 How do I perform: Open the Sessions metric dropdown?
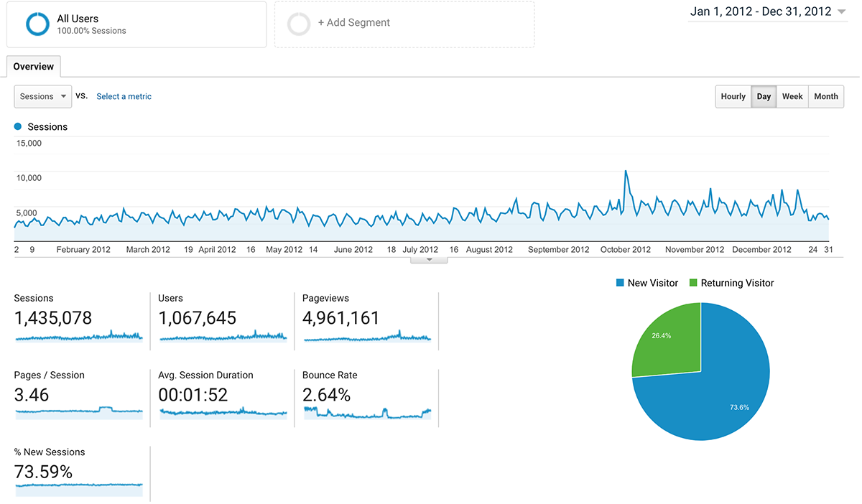click(x=43, y=96)
